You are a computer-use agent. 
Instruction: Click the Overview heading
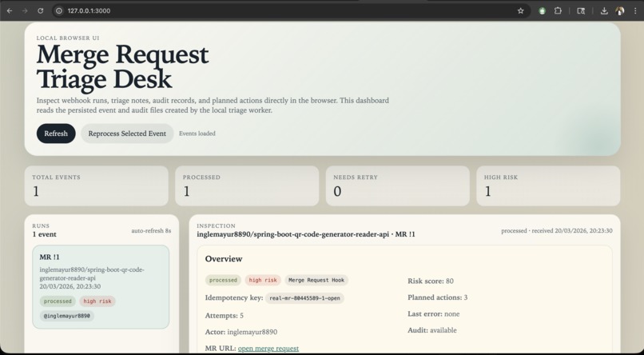coord(224,259)
